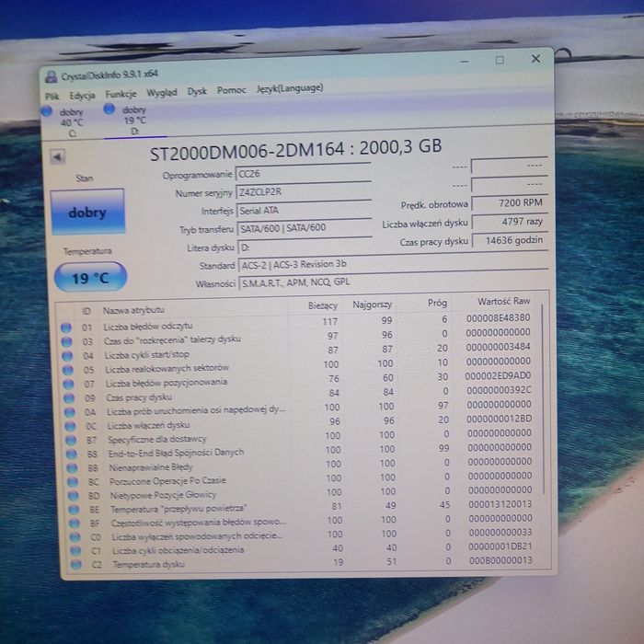This screenshot has height=644, width=644.
Task: Click status dot for Porzucone Operacje Po Czasie
Action: click(73, 482)
